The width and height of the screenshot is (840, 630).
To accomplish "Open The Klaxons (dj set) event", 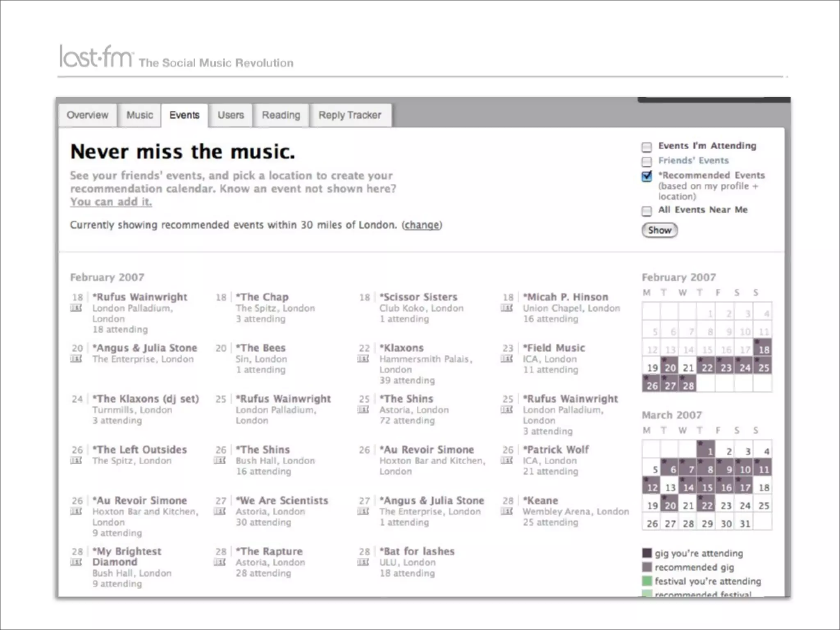I will point(146,399).
